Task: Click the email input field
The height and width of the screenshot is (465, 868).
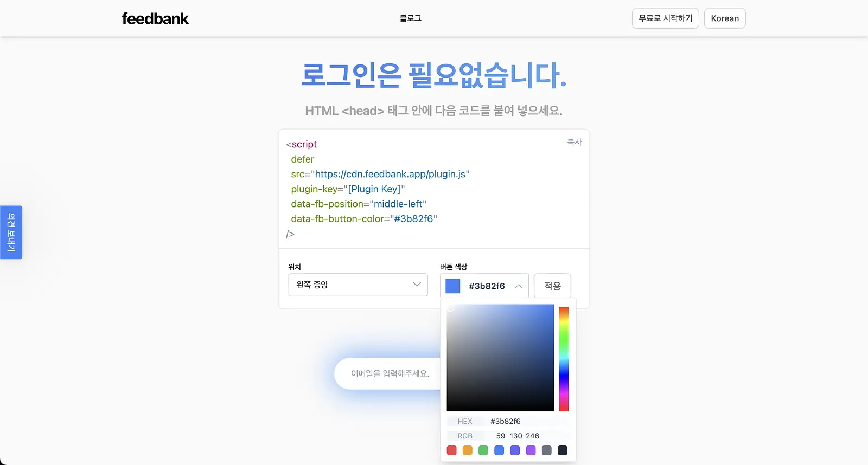Action: point(390,373)
